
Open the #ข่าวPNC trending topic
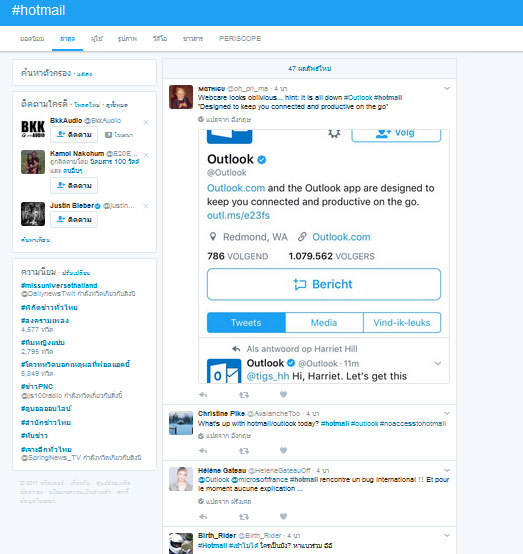coord(37,386)
